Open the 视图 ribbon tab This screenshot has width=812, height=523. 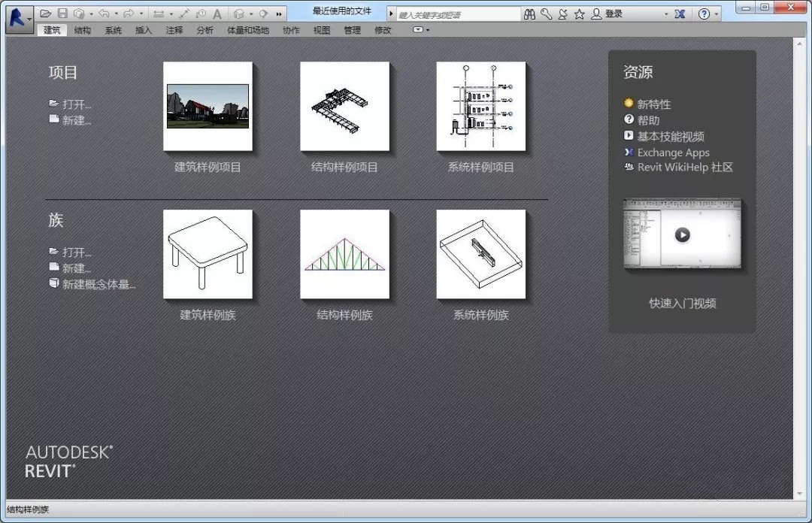(x=322, y=31)
